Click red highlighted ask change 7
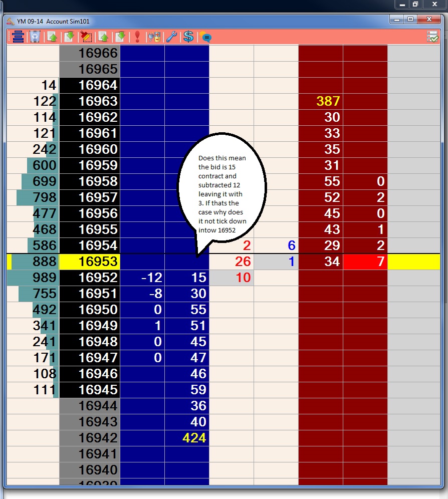This screenshot has height=499, width=448. (365, 262)
